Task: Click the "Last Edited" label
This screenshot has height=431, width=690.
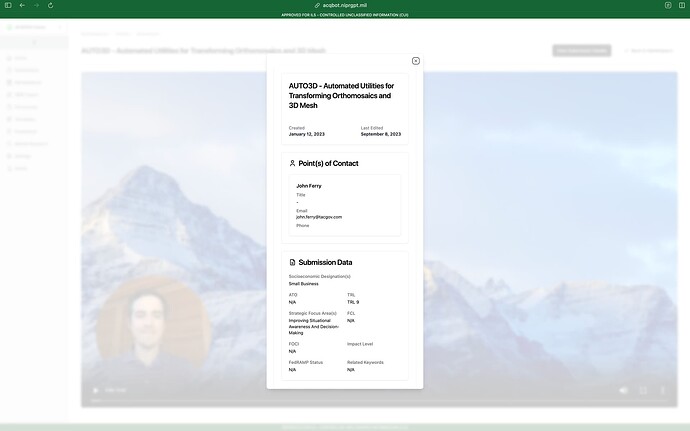Action: pos(372,128)
